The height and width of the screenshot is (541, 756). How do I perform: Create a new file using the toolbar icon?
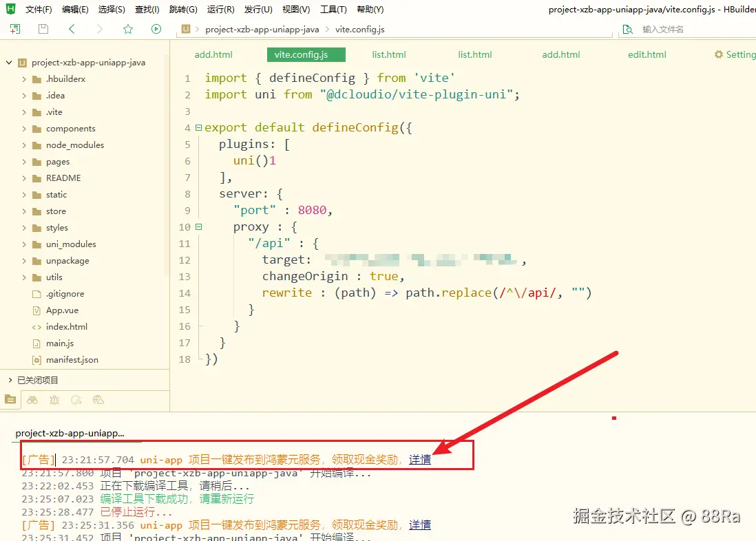pyautogui.click(x=14, y=29)
